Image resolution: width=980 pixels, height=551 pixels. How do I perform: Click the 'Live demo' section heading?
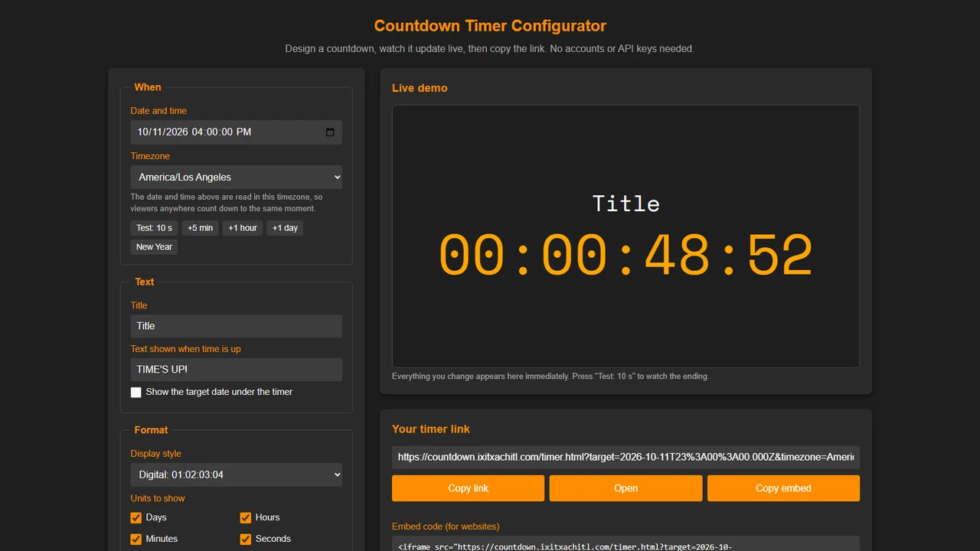420,88
